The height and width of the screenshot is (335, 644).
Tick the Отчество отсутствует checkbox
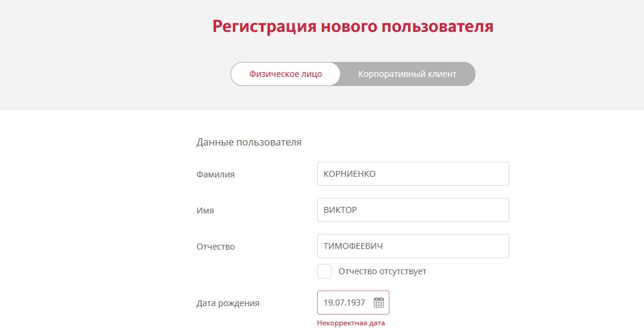[x=324, y=271]
